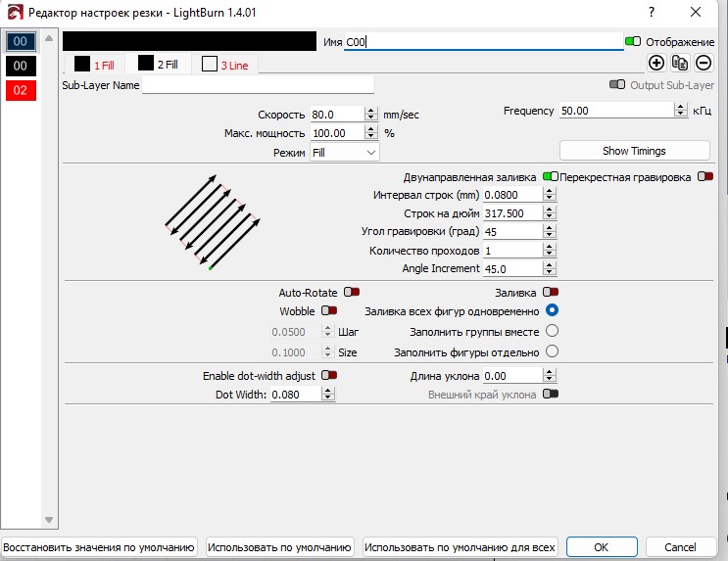This screenshot has width=728, height=561.
Task: Select Заполнить группы вместе option
Action: 552,331
